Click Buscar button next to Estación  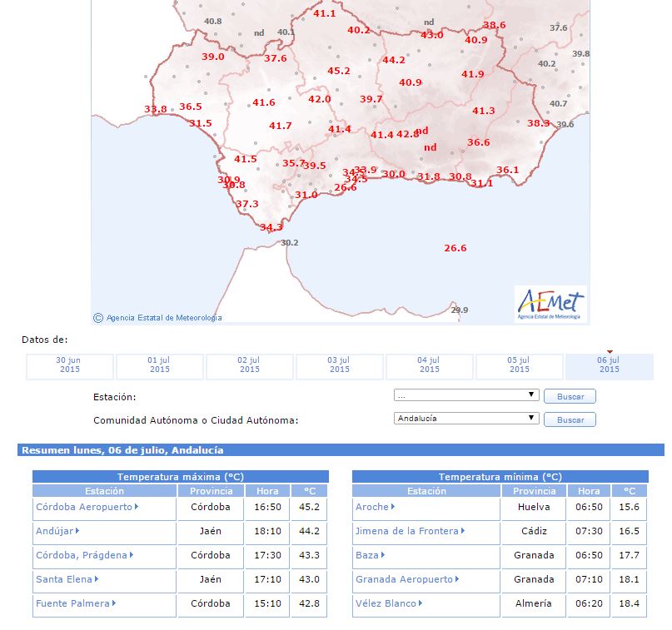570,397
